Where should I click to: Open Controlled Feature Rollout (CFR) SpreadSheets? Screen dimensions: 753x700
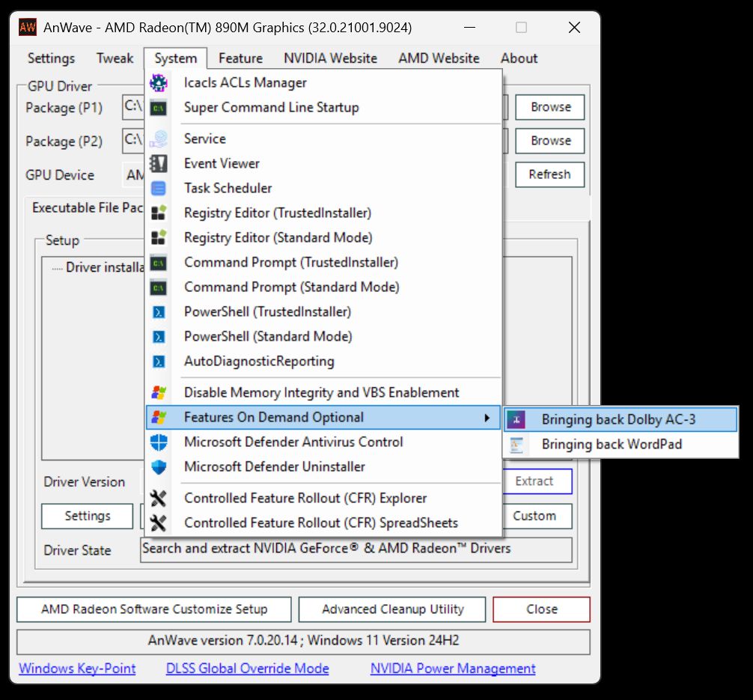point(323,523)
